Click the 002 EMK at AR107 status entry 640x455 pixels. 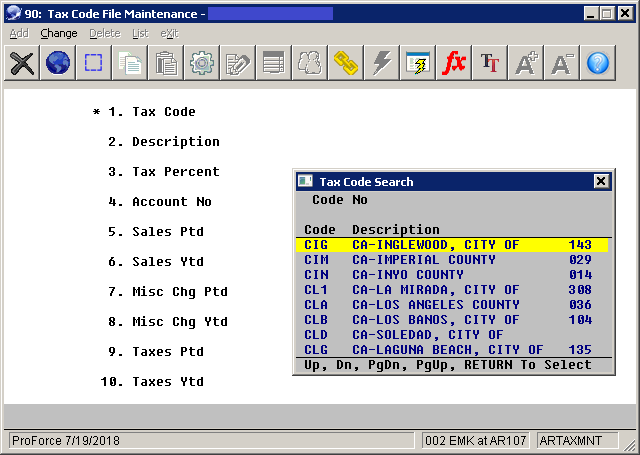pyautogui.click(x=476, y=441)
